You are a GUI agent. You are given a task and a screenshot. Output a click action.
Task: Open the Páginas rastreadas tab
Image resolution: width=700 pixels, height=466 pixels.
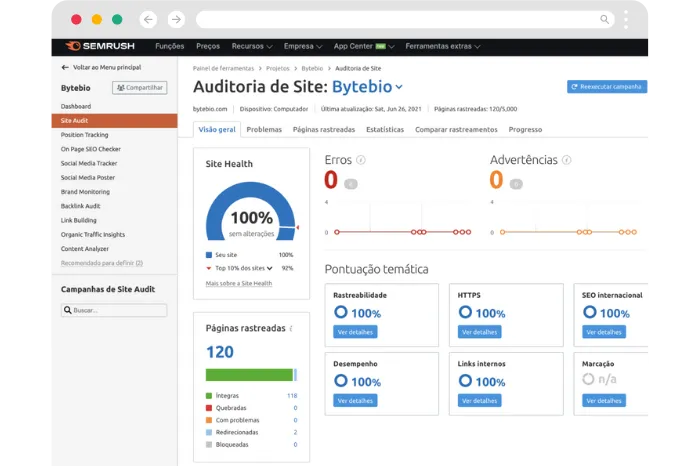[324, 129]
